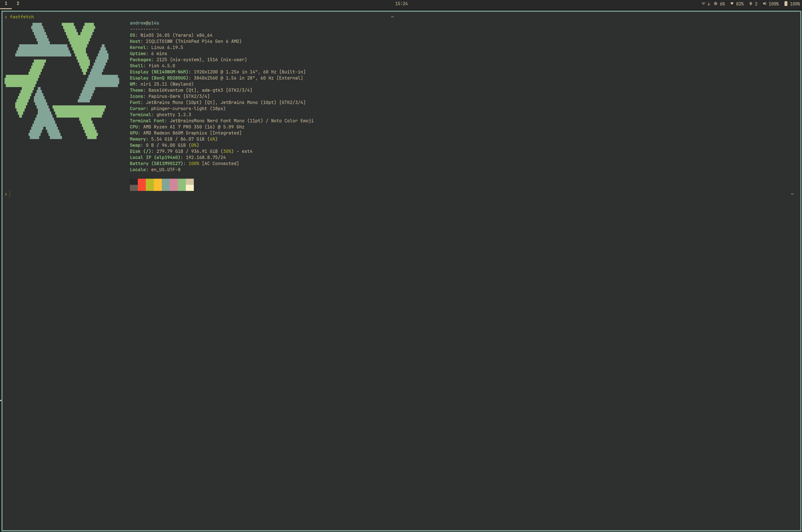Click the volume speaker icon in the tray
Viewport: 802px width, 532px height.
coord(765,4)
